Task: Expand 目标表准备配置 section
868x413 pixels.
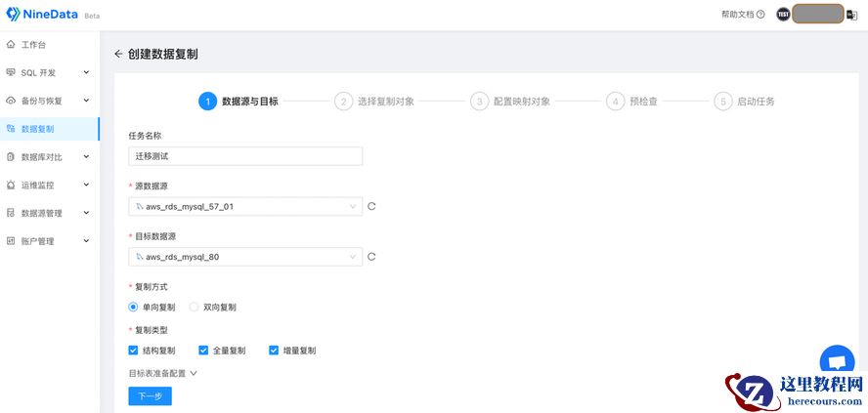Action: [x=163, y=373]
